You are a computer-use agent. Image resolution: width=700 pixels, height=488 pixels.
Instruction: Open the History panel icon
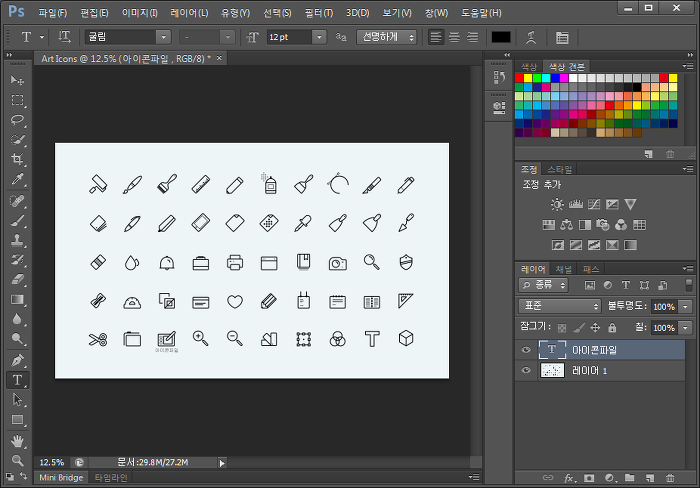[499, 77]
